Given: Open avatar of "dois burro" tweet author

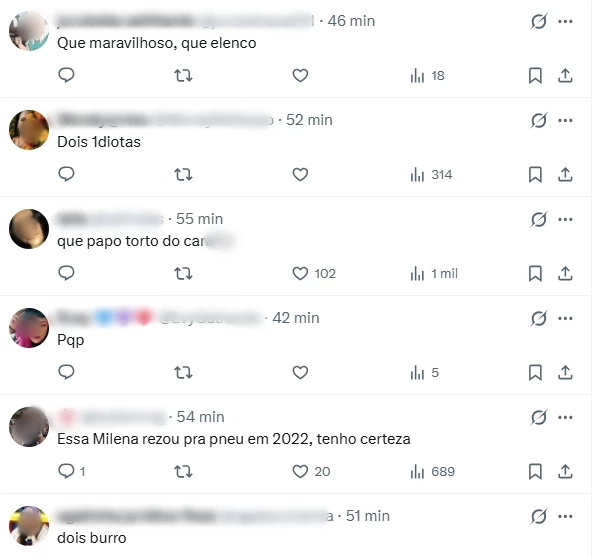Looking at the screenshot, I should tap(29, 526).
